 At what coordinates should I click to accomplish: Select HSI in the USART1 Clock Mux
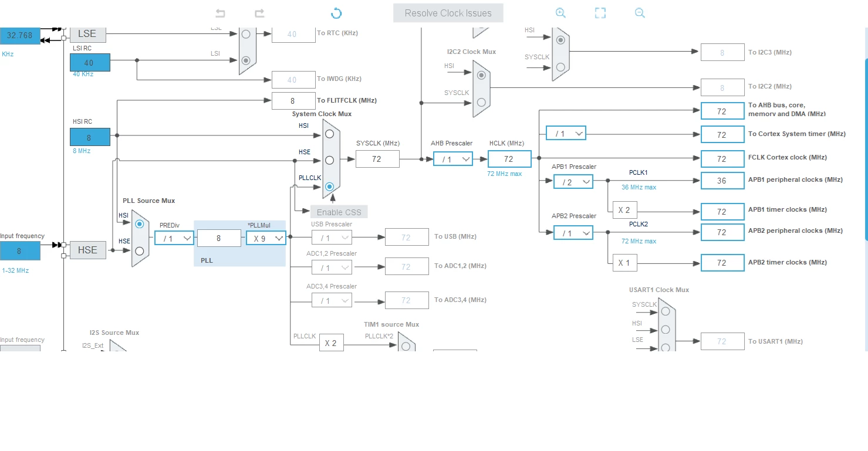(x=665, y=329)
